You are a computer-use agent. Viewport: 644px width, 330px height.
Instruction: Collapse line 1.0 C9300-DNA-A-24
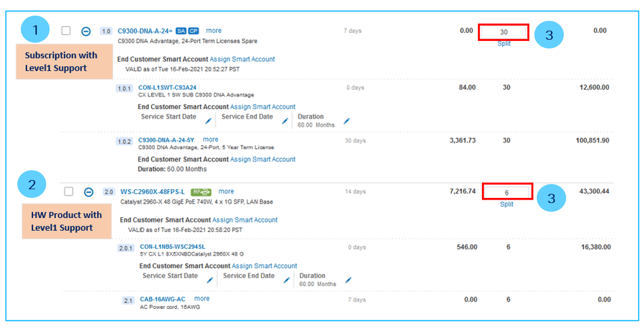point(86,31)
